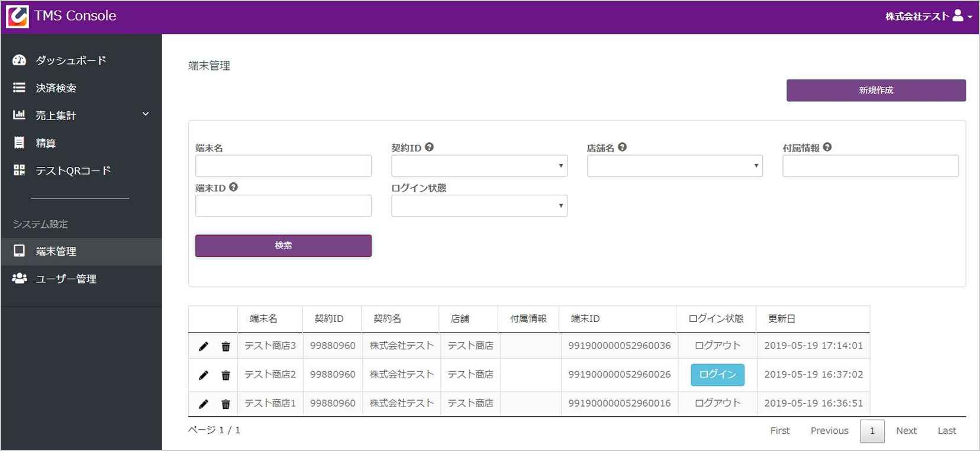The width and height of the screenshot is (980, 451).
Task: Open the 店舗名 dropdown
Action: (x=675, y=166)
